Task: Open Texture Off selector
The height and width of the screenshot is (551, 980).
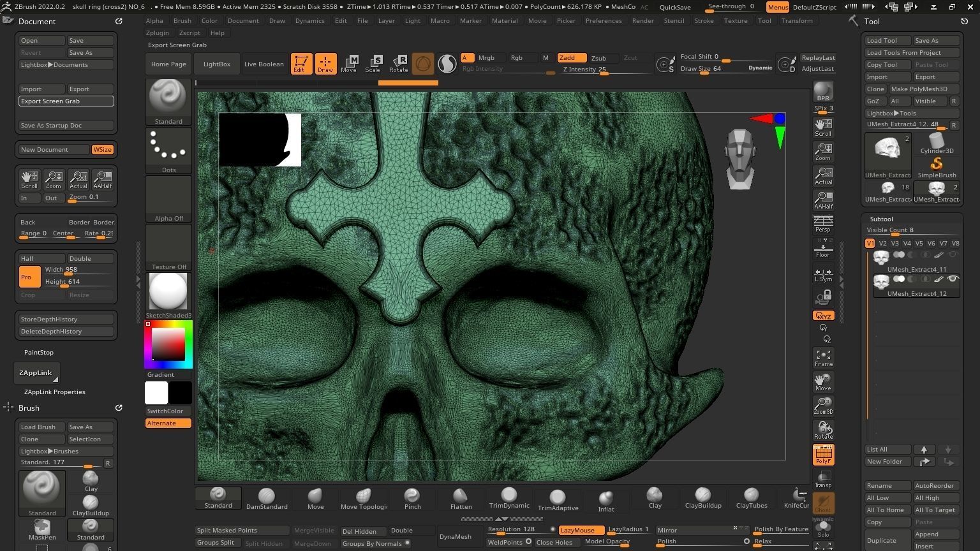Action: 168,247
